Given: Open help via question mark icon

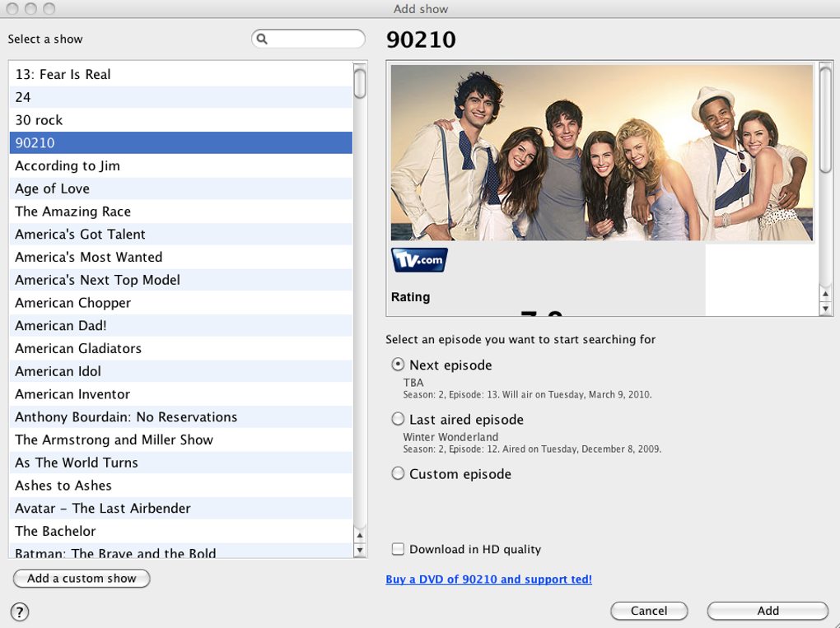Looking at the screenshot, I should [x=20, y=612].
